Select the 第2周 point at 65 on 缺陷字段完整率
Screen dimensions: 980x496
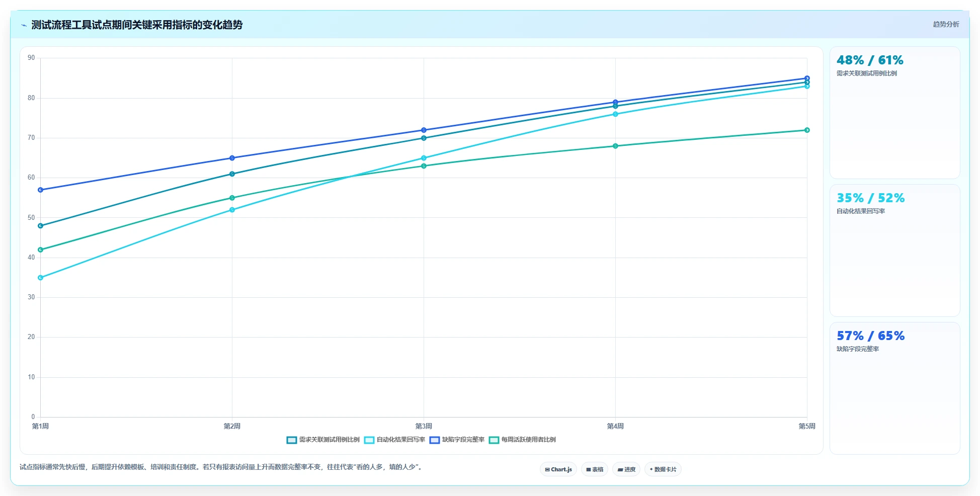232,158
